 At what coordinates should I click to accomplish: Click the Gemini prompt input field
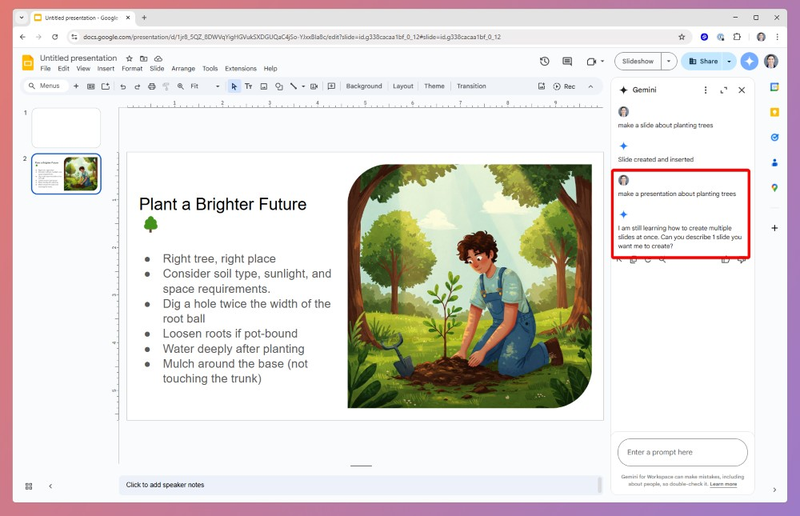[682, 452]
